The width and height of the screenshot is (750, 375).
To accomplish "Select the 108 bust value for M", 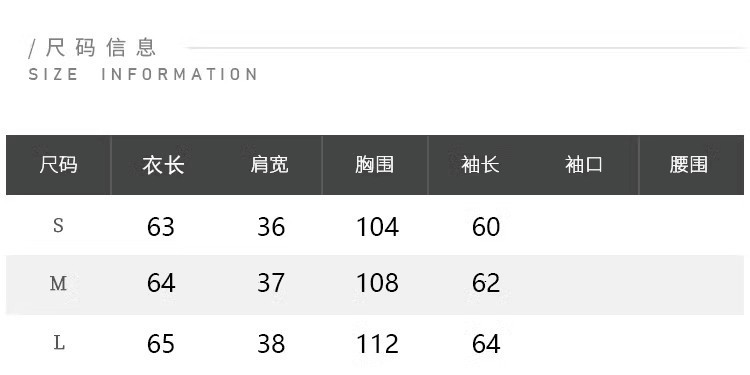I will [377, 283].
